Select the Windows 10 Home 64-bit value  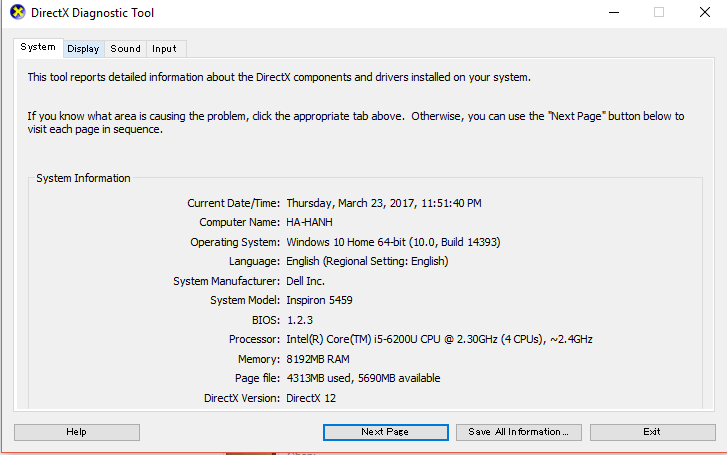[393, 242]
